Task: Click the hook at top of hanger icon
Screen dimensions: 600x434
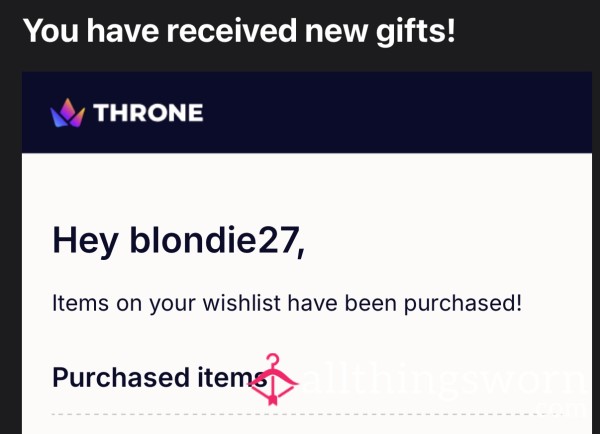Action: tap(273, 361)
